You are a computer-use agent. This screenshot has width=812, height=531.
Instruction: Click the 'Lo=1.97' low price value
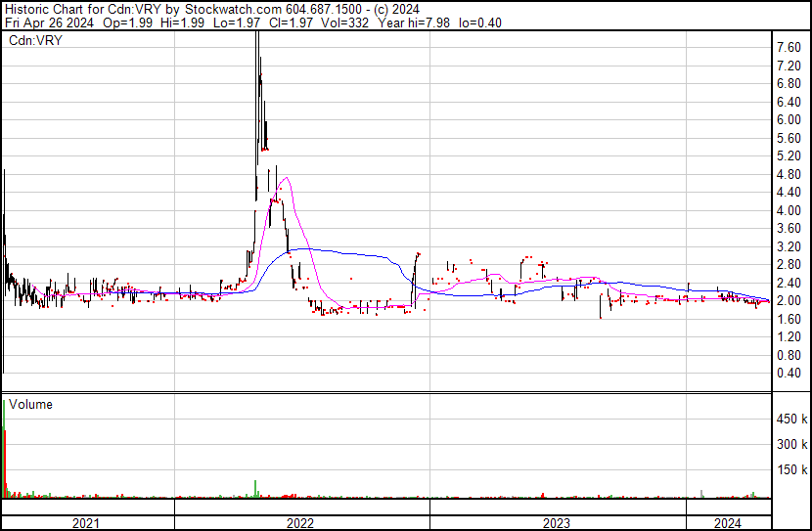[237, 22]
